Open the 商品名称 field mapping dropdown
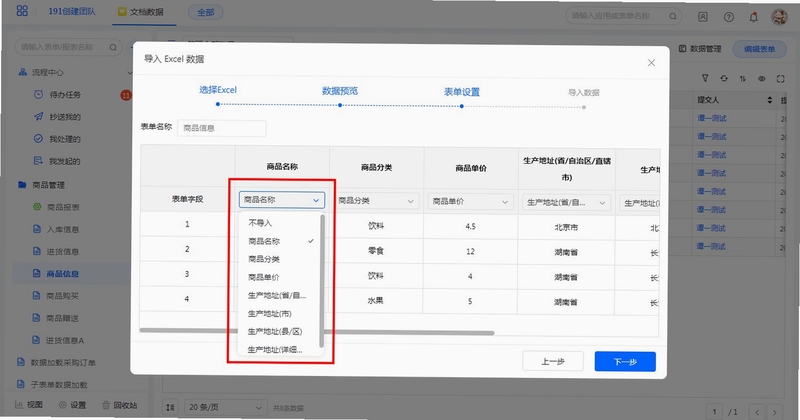The image size is (800, 420). (x=282, y=200)
